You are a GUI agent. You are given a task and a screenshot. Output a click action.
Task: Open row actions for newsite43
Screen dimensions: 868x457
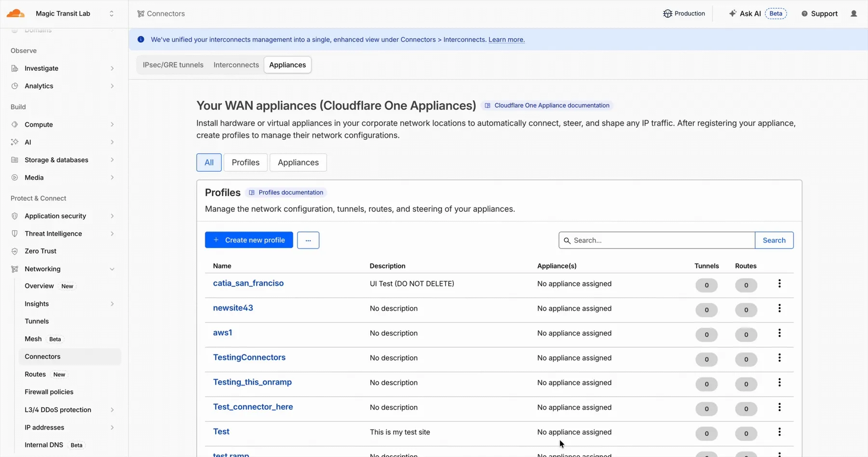tap(779, 309)
